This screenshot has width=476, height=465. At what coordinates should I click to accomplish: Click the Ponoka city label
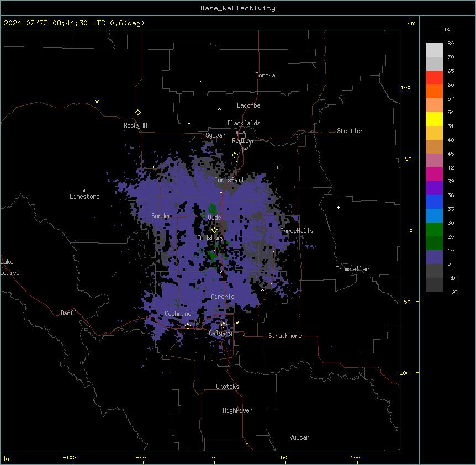265,75
